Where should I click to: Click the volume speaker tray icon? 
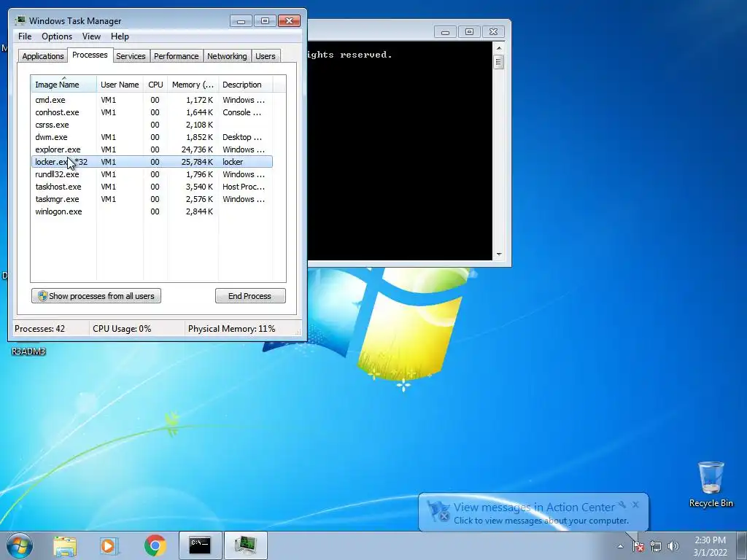coord(673,547)
